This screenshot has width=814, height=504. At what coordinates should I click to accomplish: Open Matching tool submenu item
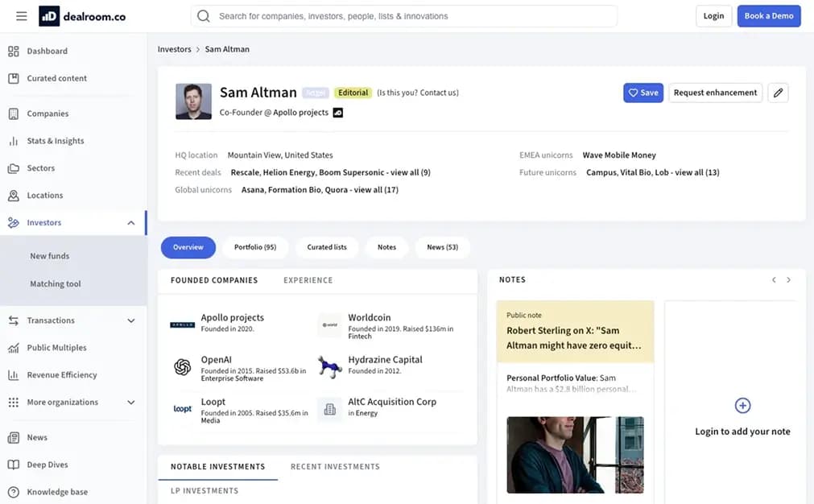[55, 284]
